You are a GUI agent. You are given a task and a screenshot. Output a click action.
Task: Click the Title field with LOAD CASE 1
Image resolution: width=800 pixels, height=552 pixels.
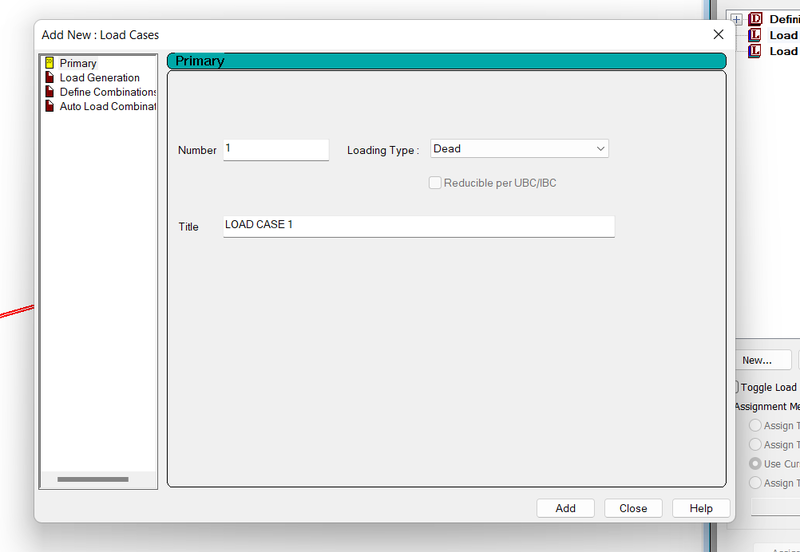click(x=419, y=226)
